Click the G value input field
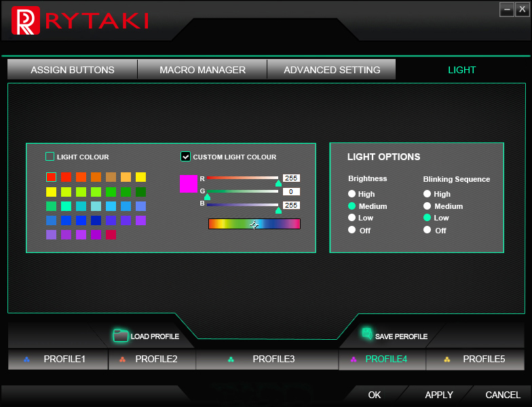 291,192
